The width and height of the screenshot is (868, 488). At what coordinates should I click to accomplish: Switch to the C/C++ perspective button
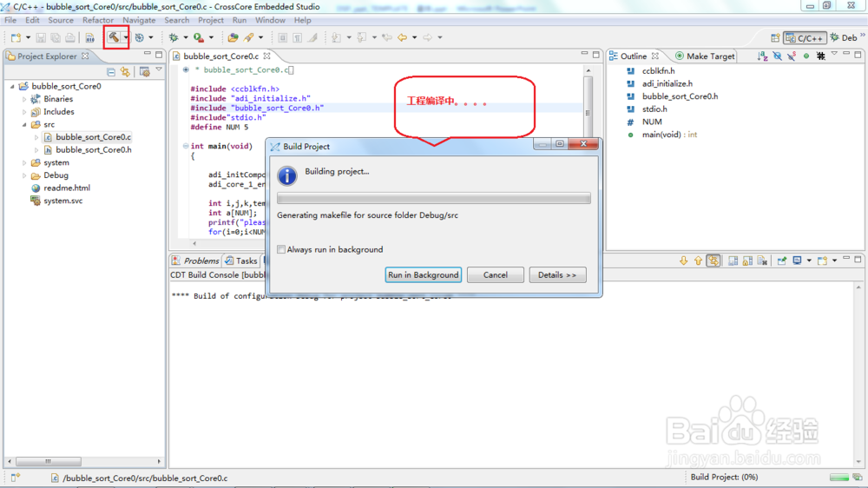(x=805, y=37)
